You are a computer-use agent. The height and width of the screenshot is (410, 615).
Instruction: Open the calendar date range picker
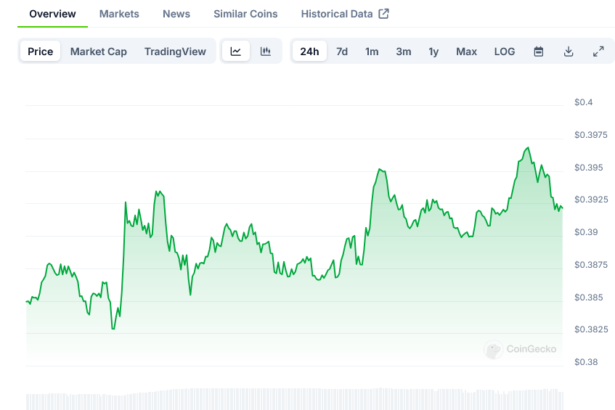tap(538, 51)
